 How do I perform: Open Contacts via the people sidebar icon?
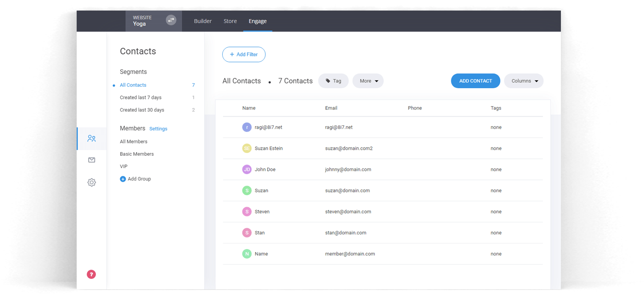(91, 138)
